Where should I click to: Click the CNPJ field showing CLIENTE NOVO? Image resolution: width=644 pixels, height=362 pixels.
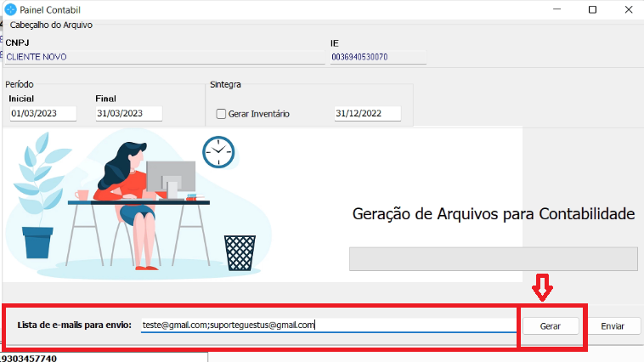click(164, 57)
